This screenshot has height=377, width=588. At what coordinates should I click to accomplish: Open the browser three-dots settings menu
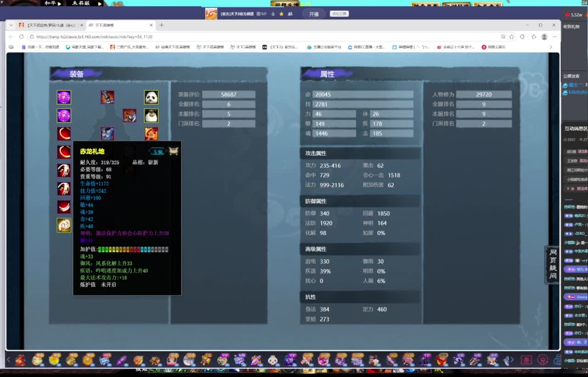[x=555, y=37]
